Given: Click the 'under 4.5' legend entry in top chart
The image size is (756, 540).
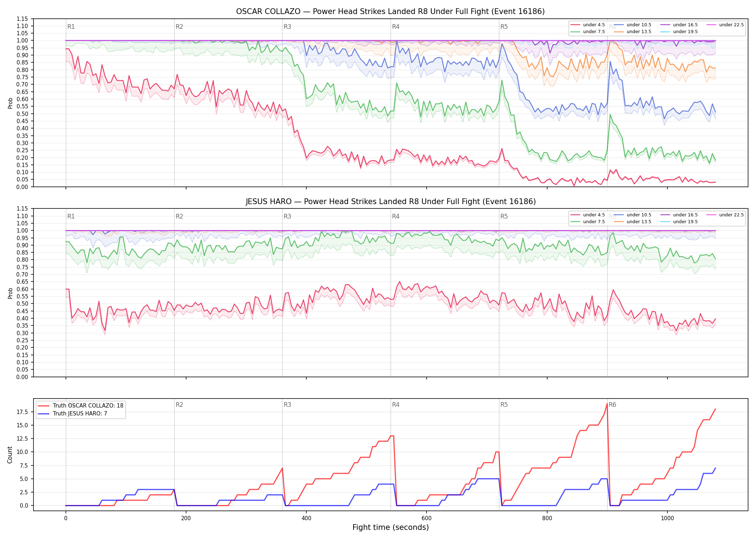Looking at the screenshot, I should 588,25.
